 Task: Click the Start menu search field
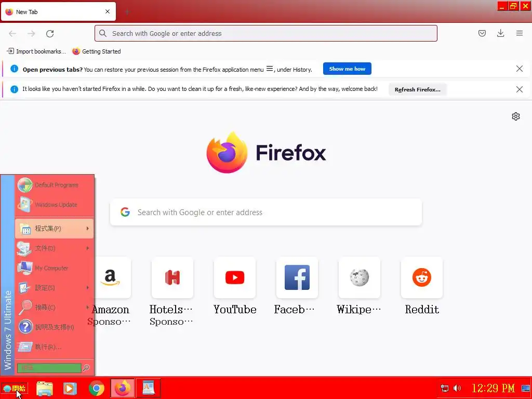tap(49, 368)
